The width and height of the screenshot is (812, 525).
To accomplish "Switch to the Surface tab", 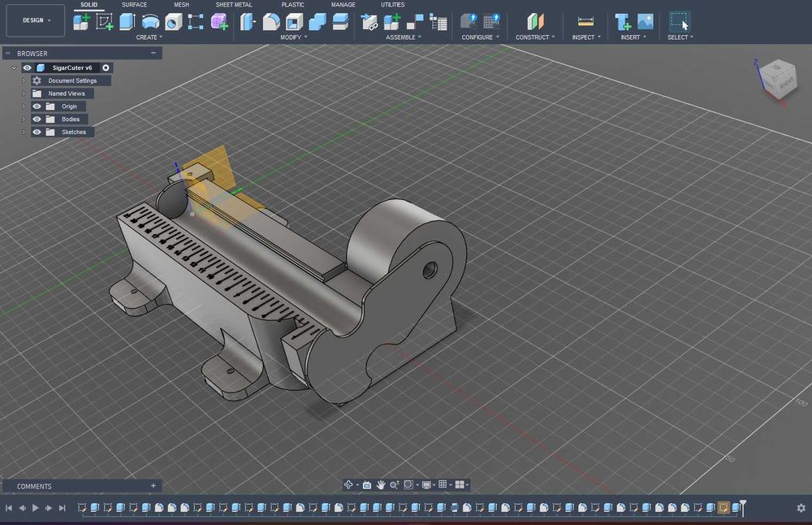I will 134,5.
